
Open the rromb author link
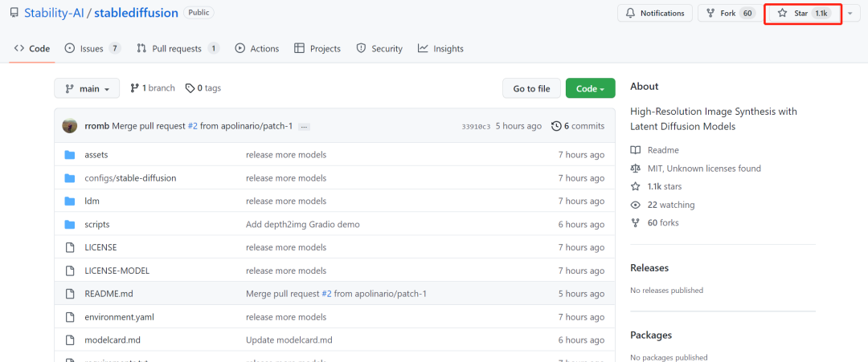coord(96,126)
